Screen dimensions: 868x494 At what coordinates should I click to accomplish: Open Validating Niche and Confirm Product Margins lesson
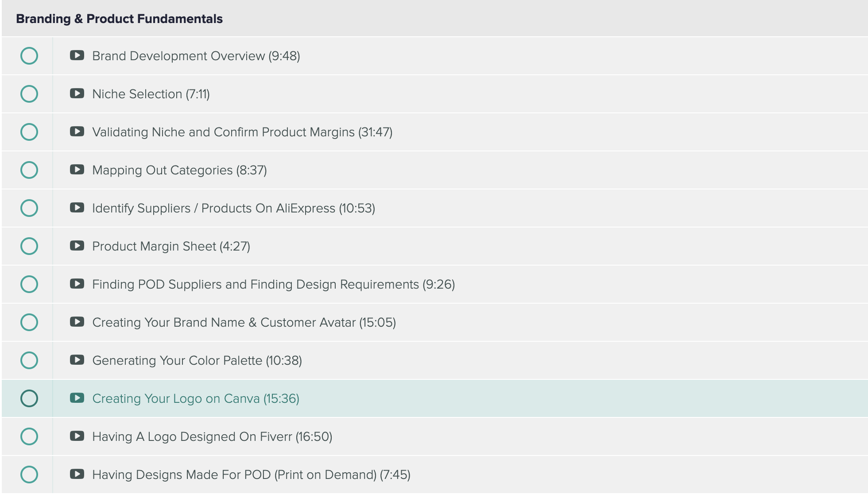(x=242, y=132)
